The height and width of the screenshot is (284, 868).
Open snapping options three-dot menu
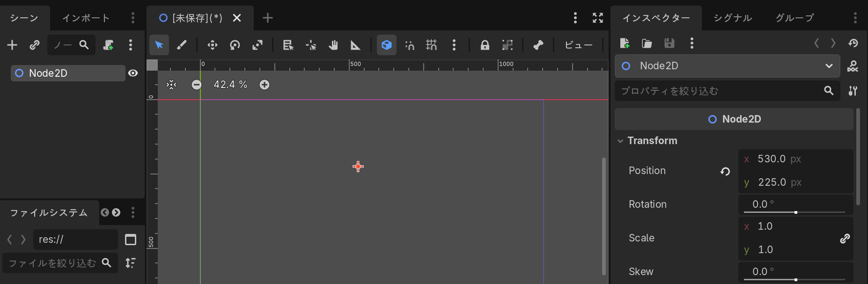click(454, 45)
